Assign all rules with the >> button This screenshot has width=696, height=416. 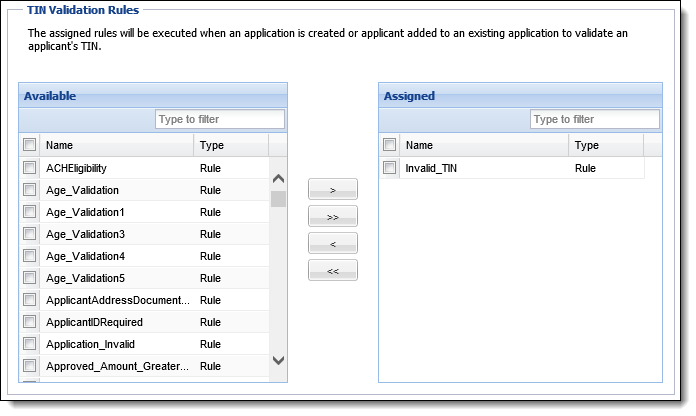332,217
